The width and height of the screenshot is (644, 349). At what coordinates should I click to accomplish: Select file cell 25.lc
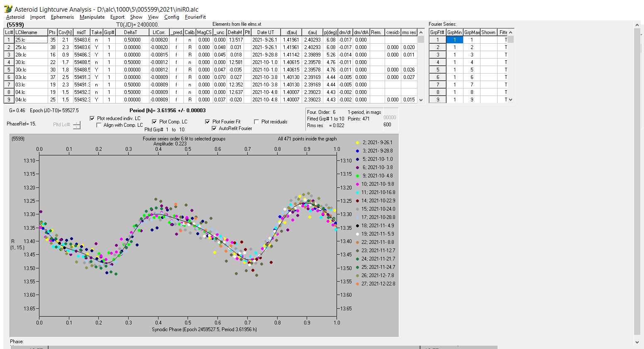(x=31, y=40)
